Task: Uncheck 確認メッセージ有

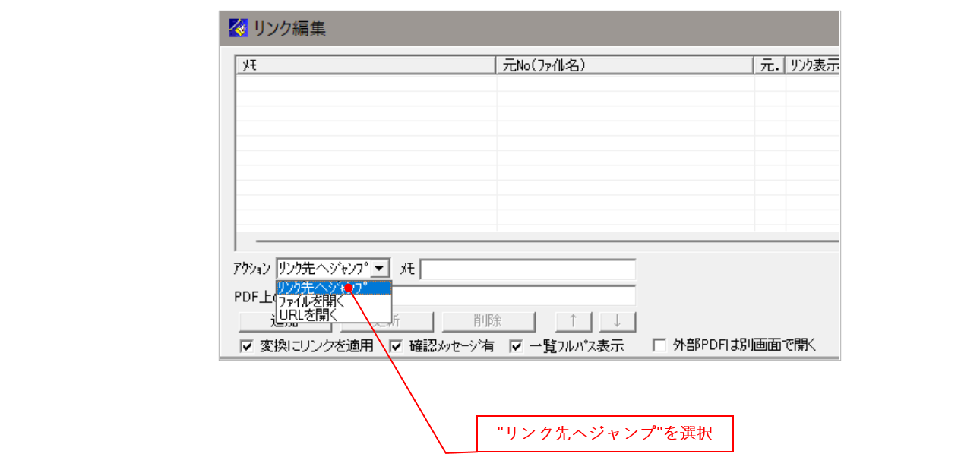Action: click(396, 345)
